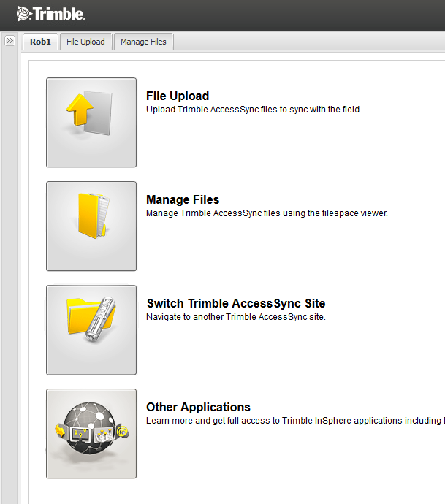Switch to the Manage Files tab
The height and width of the screenshot is (504, 445).
[144, 42]
